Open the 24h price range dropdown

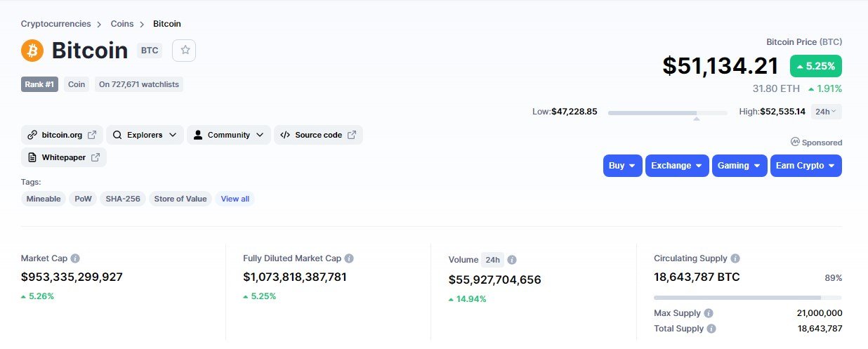pos(826,112)
